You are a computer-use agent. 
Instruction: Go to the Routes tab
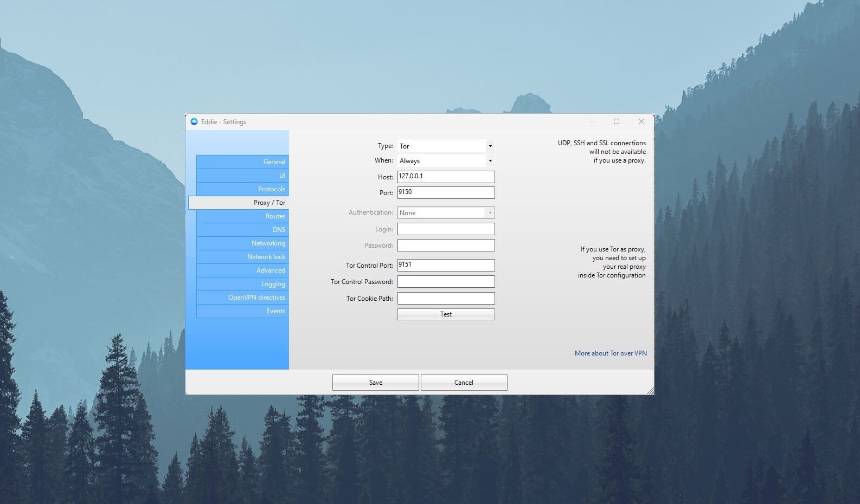[242, 216]
